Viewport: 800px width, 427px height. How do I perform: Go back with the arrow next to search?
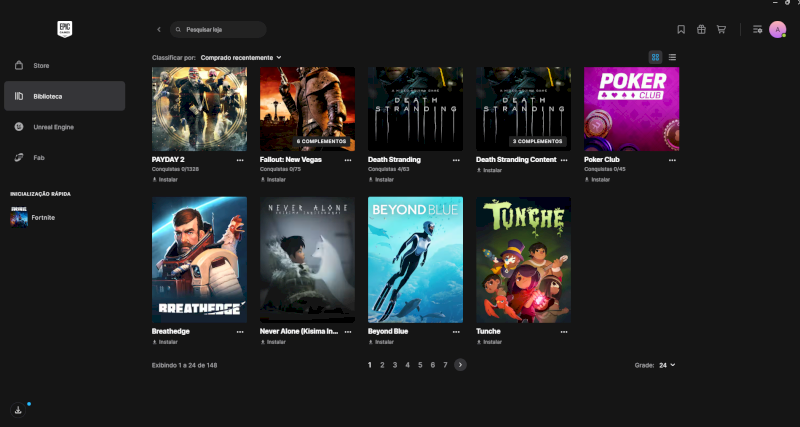pos(159,30)
